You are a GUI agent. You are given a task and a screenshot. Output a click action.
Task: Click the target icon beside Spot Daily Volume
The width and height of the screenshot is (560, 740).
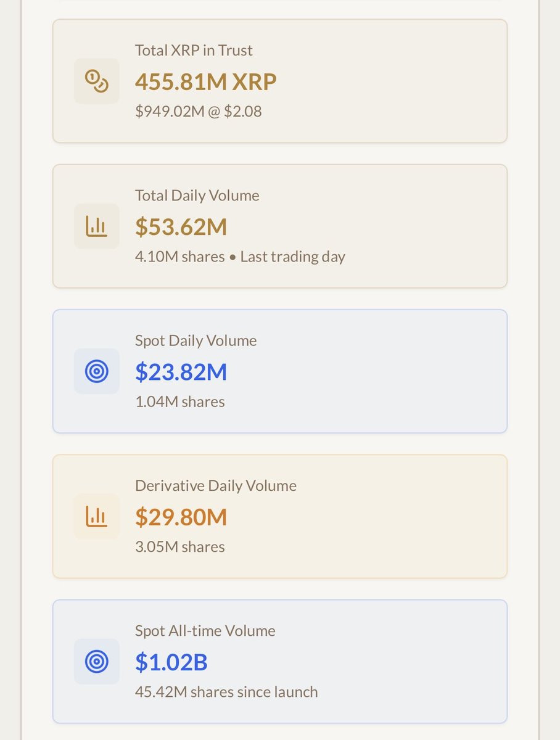[x=97, y=371]
